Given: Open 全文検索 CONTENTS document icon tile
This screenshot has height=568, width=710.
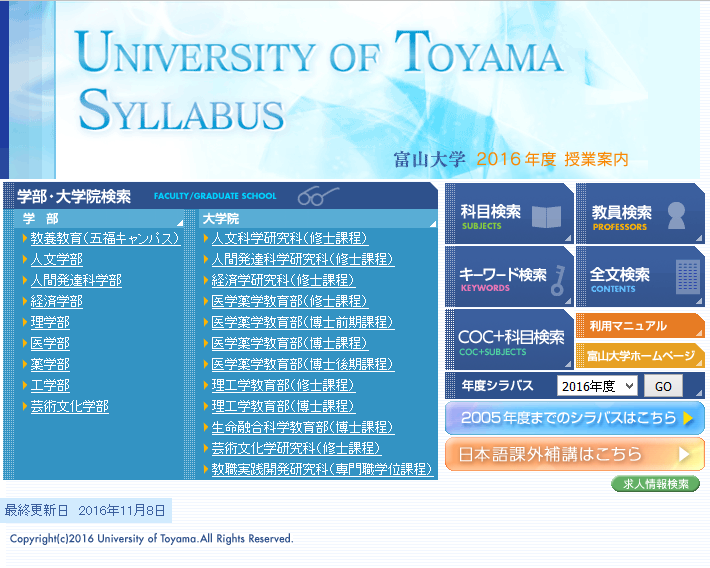Looking at the screenshot, I should 640,277.
